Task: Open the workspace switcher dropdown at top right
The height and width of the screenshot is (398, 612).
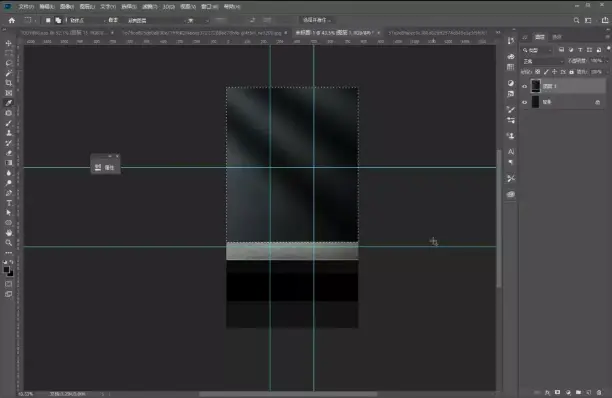Action: [x=588, y=20]
